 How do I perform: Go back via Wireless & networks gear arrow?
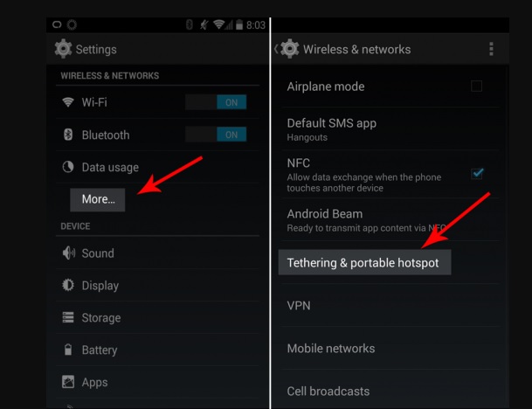click(287, 49)
